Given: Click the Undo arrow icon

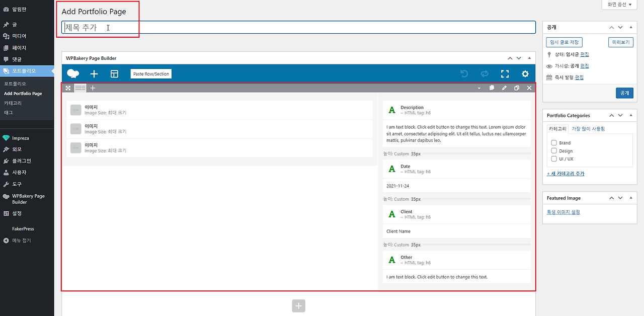Looking at the screenshot, I should 464,74.
